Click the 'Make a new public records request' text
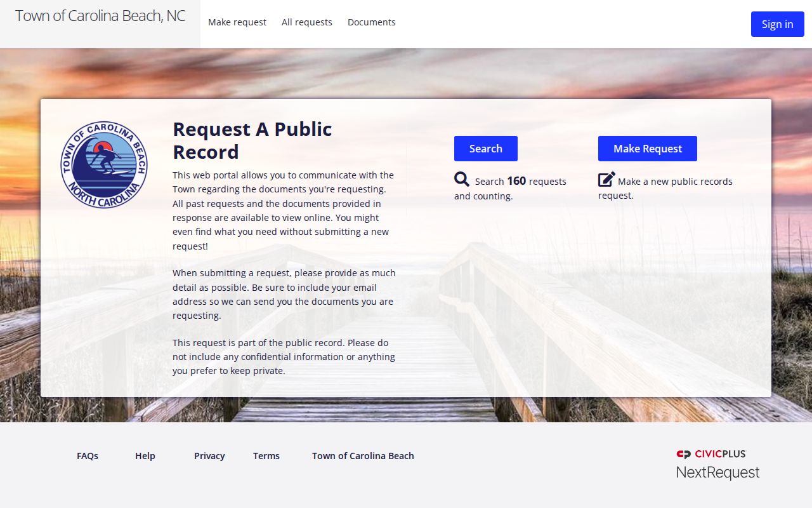812x508 pixels. click(x=665, y=188)
